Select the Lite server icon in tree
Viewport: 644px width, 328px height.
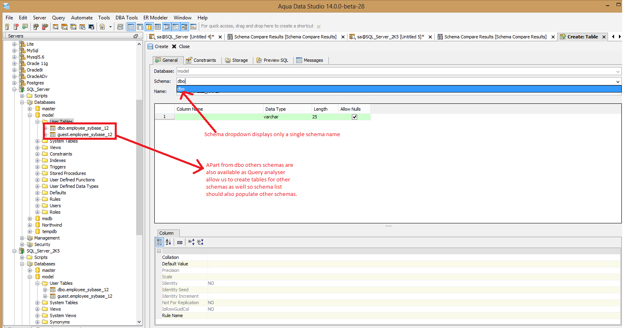click(x=22, y=44)
